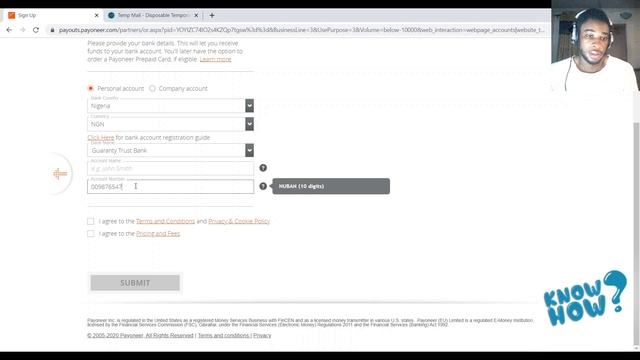Click the NUBAN (10 digits) tooltip text
Viewport: 640px width, 360px height.
[301, 186]
